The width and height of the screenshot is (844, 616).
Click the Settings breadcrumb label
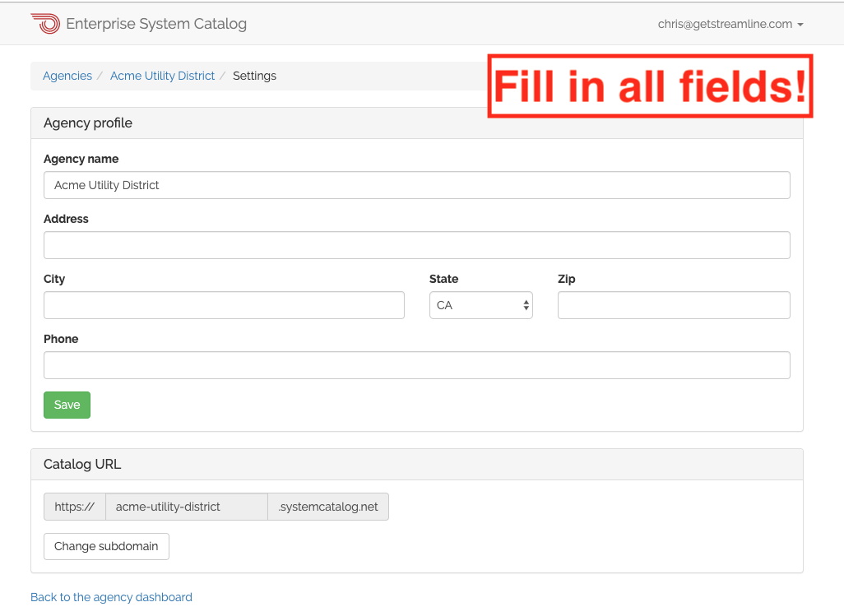(x=254, y=76)
